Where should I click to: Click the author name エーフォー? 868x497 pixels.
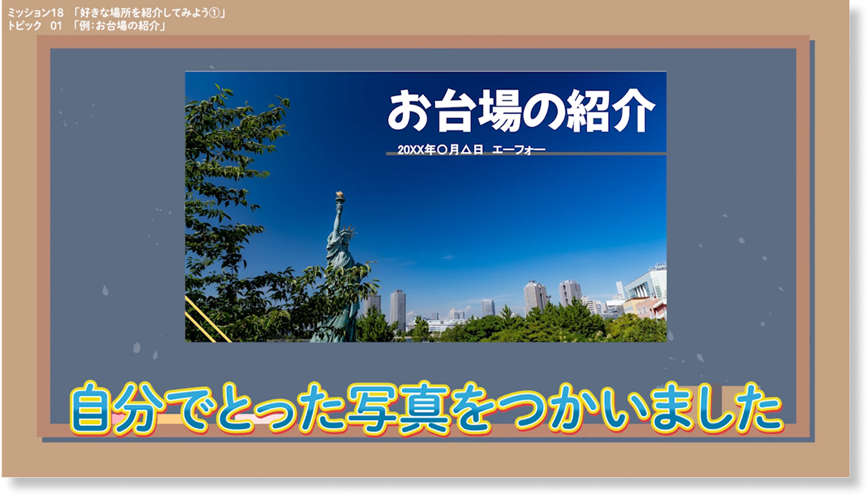[518, 150]
